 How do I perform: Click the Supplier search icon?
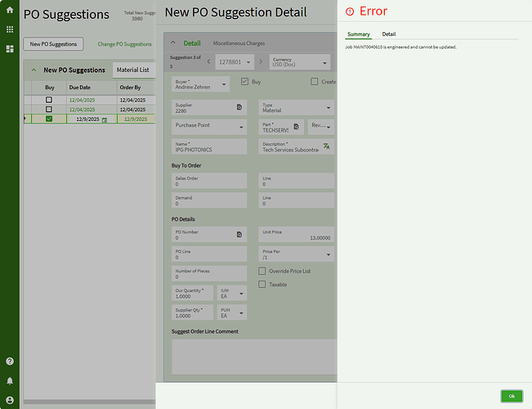239,107
